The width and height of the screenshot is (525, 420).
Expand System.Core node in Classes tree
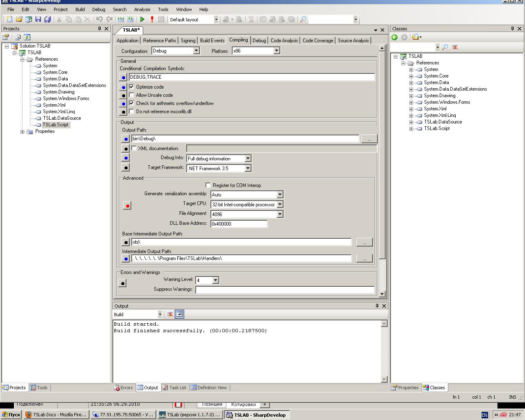pyautogui.click(x=411, y=76)
